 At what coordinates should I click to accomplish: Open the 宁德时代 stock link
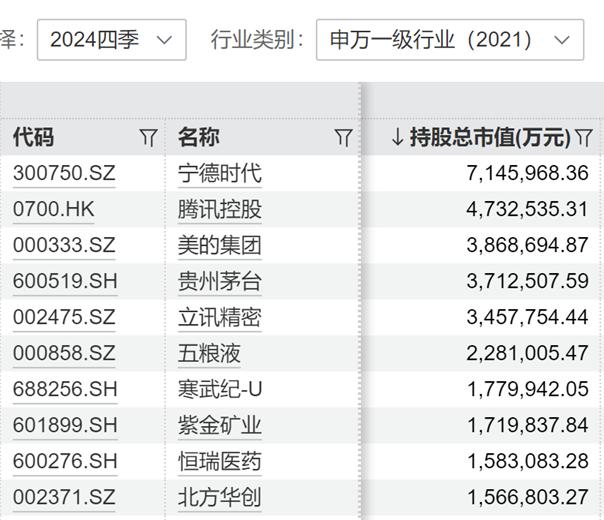point(220,173)
